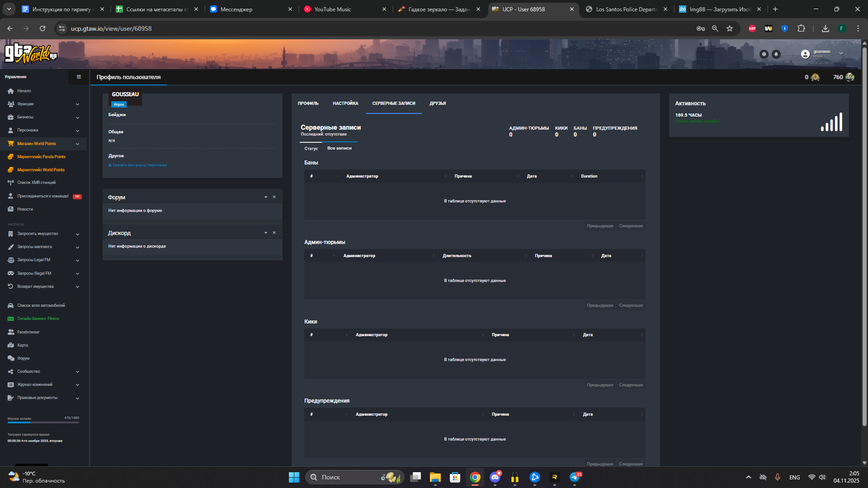Screen dimensions: 868x488
Task: Switch to the Настройка tab
Action: pyautogui.click(x=345, y=103)
